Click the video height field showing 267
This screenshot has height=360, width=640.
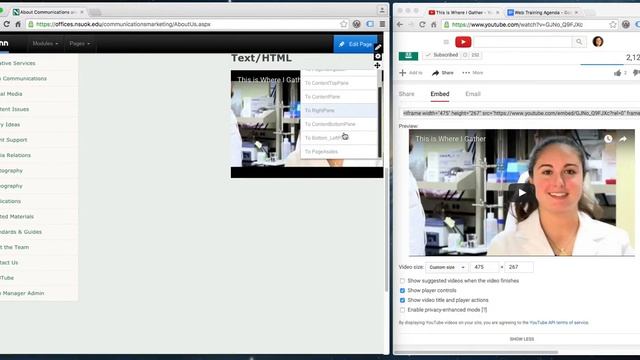click(519, 267)
